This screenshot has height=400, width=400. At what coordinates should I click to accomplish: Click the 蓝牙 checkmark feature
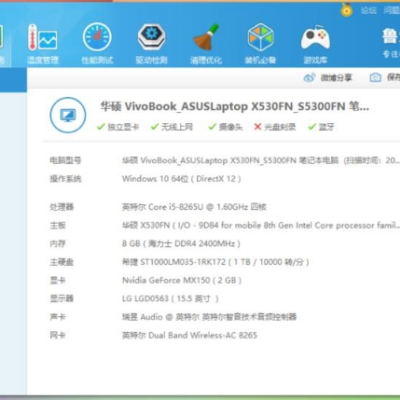click(x=321, y=127)
